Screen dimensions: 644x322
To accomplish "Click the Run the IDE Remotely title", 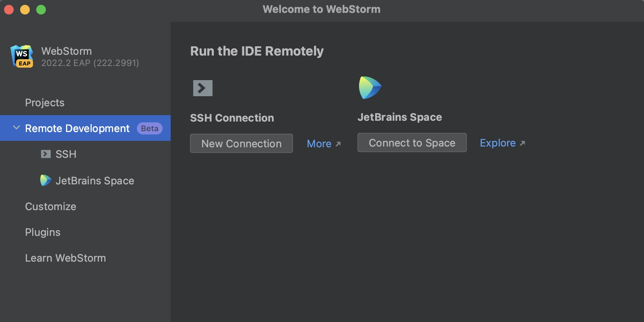I will point(257,51).
